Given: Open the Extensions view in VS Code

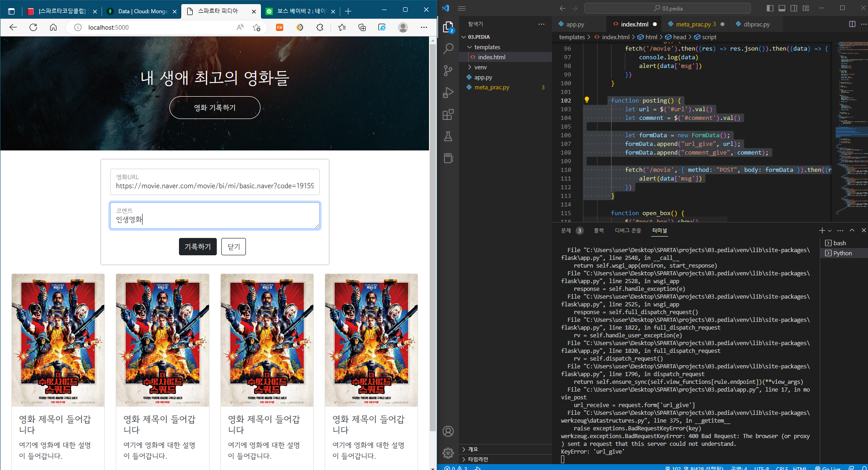Looking at the screenshot, I should 448,114.
